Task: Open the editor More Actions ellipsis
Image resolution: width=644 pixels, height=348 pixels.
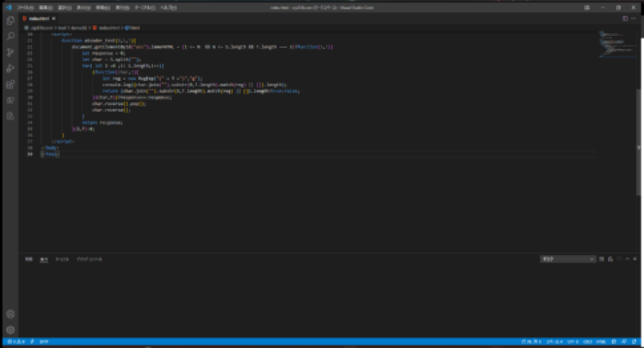Action: (634, 18)
